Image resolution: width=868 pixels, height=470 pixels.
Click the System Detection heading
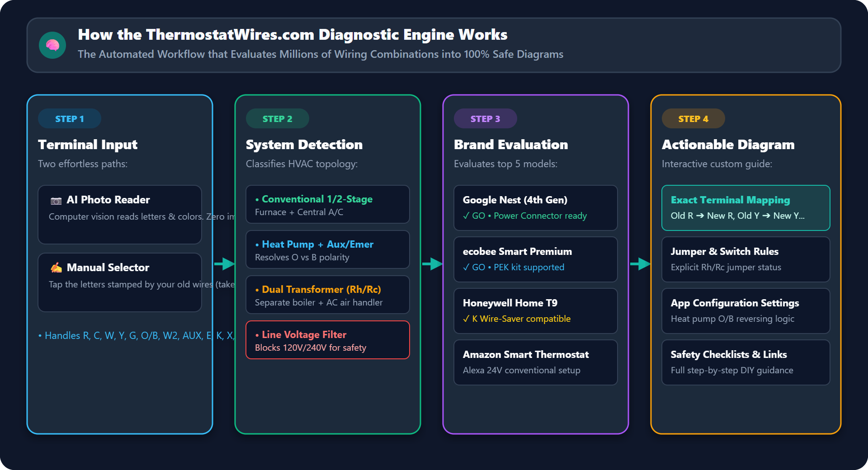pyautogui.click(x=304, y=145)
